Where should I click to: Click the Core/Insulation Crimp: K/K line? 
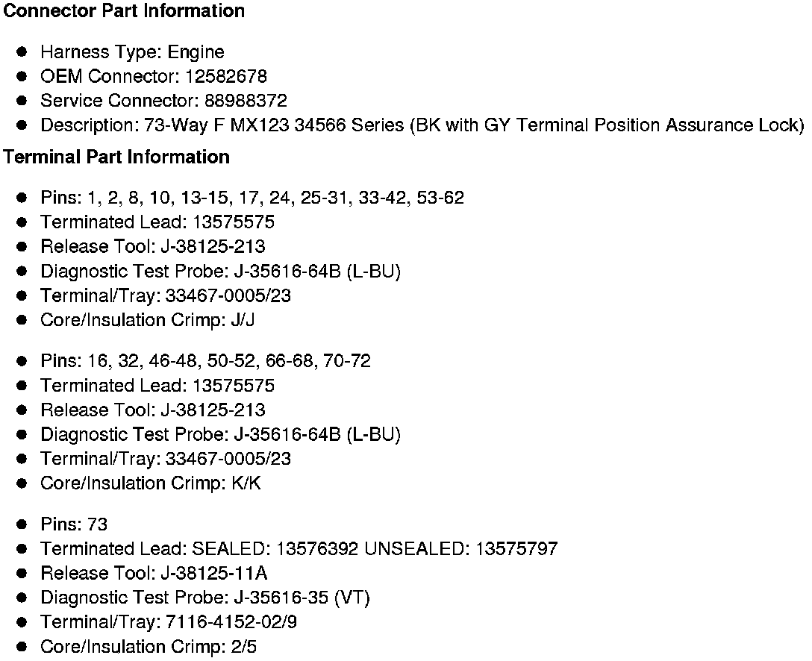pyautogui.click(x=151, y=483)
